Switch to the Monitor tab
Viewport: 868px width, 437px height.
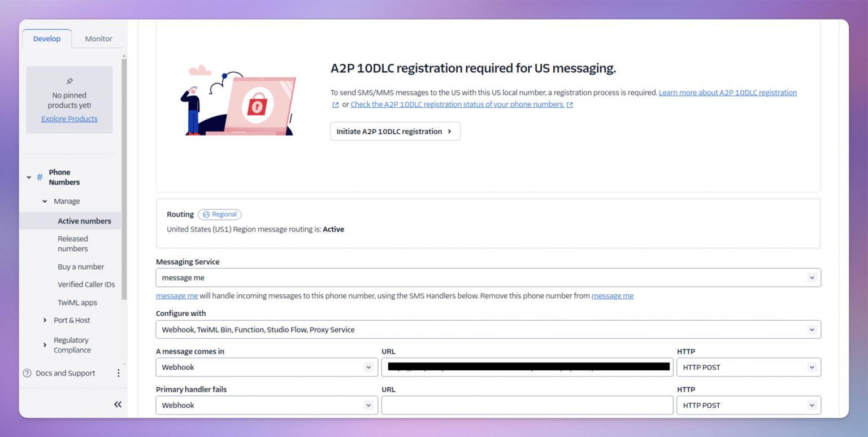click(98, 38)
